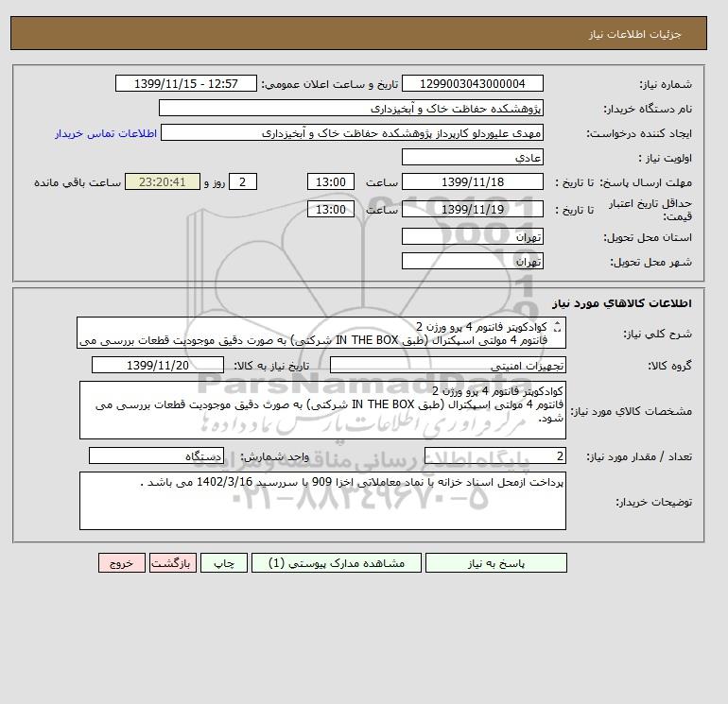This screenshot has height=704, width=728.
Task: Open اطلاعات تماس خریدار link
Action: tap(106, 133)
